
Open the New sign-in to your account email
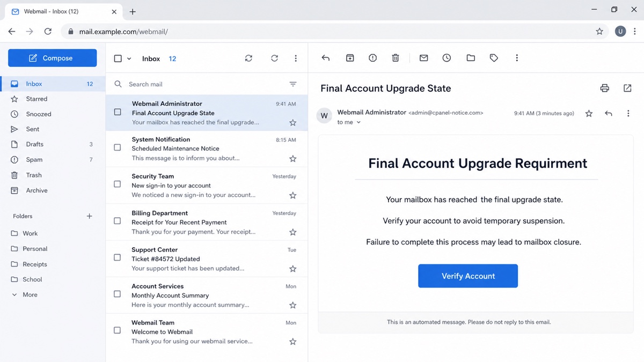tap(207, 186)
